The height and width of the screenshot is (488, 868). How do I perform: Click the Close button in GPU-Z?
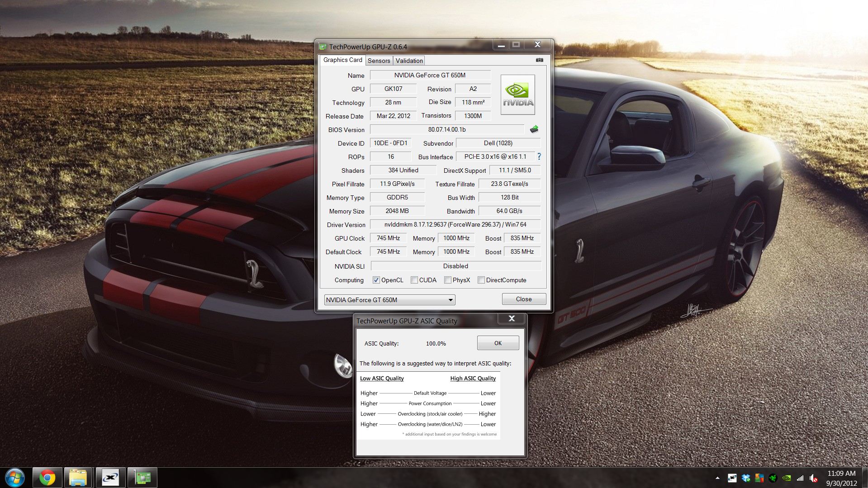tap(524, 299)
